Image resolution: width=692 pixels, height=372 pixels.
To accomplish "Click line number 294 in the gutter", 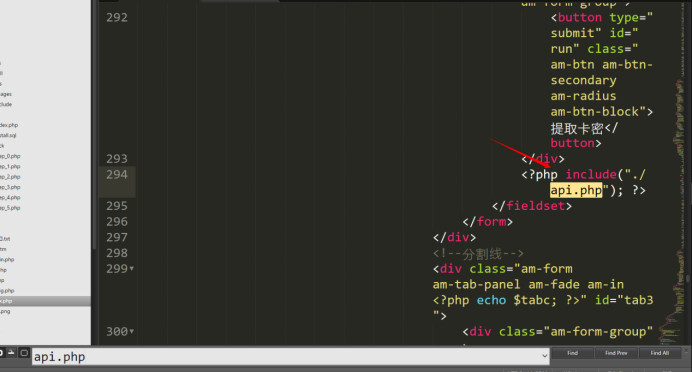I will tap(117, 174).
